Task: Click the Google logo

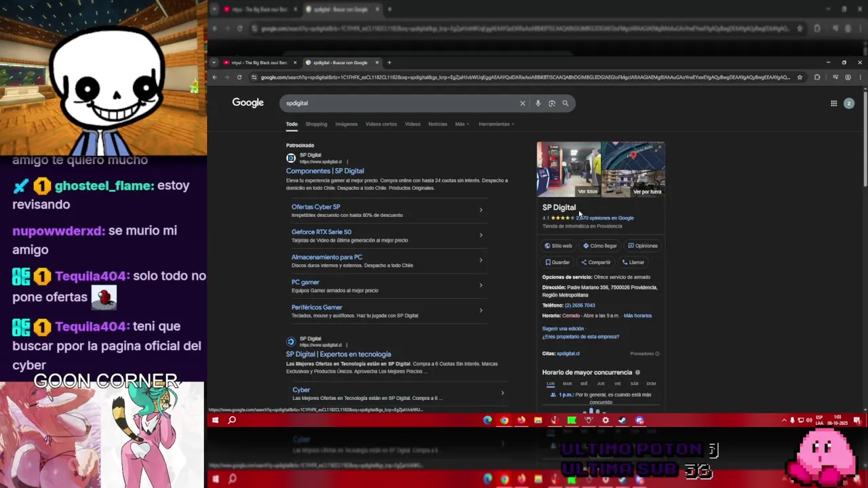Action: tap(248, 103)
